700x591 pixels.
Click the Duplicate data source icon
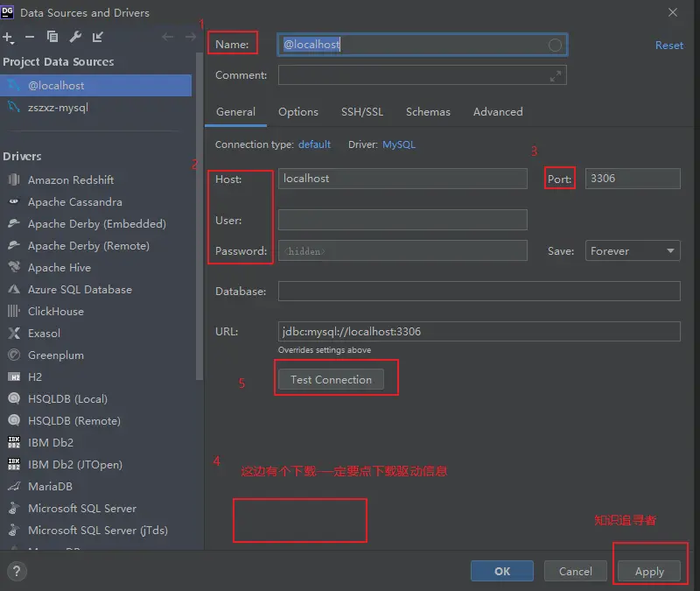[52, 37]
